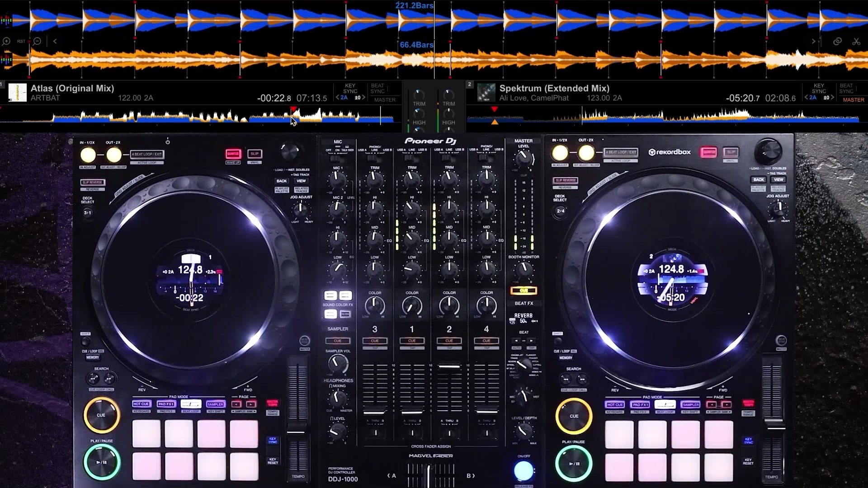868x488 pixels.
Task: Toggle KEY SYNC in the Atlas deck header
Action: click(350, 88)
